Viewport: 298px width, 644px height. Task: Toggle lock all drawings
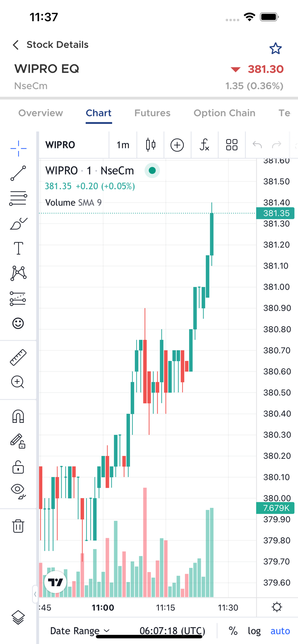(18, 467)
